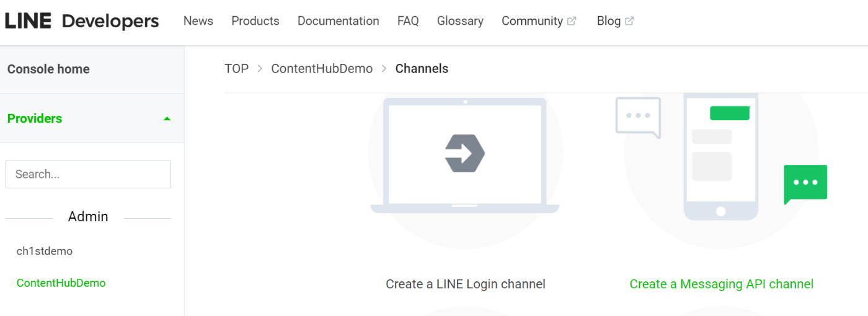This screenshot has height=316, width=868.
Task: Click TOP in the breadcrumb
Action: tap(236, 69)
